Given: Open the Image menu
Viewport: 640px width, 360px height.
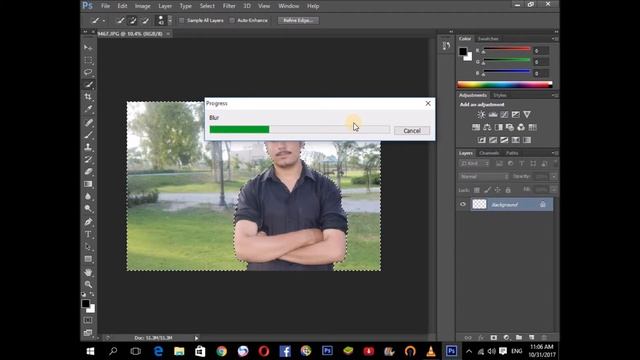Looking at the screenshot, I should click(x=142, y=6).
